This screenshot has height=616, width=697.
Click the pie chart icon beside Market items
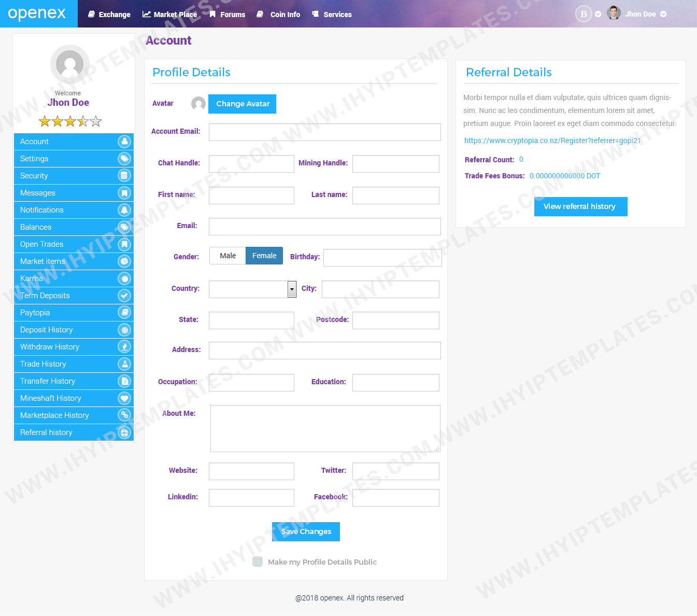click(x=124, y=261)
